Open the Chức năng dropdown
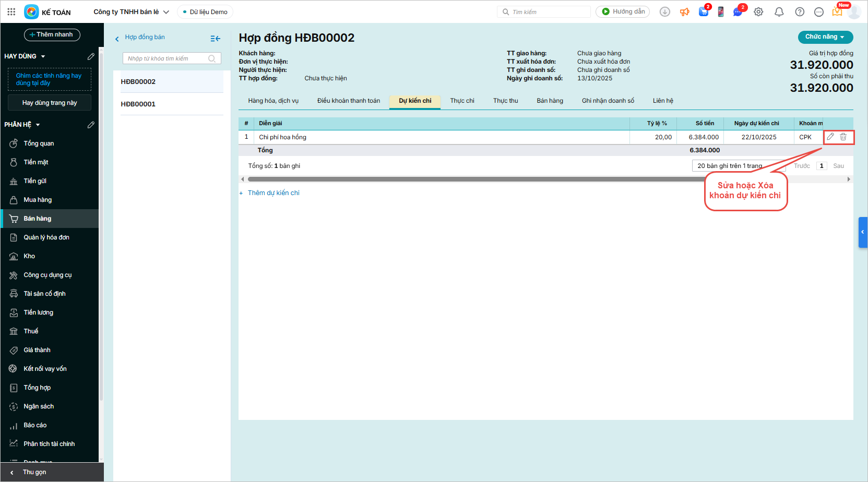The image size is (868, 482). coord(825,37)
